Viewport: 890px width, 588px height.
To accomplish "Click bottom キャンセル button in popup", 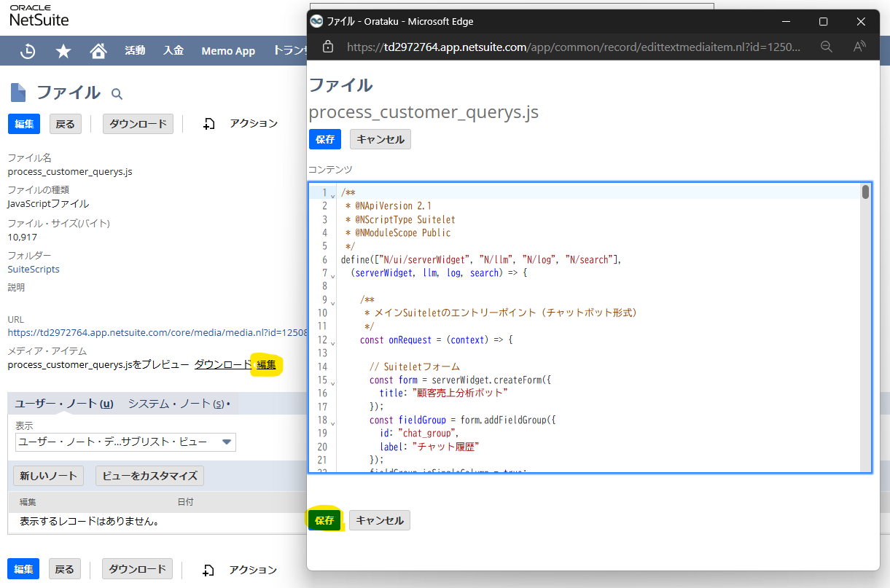I will [x=380, y=520].
